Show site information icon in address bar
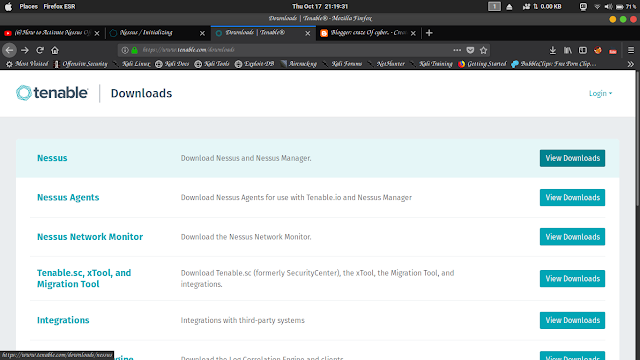Viewport: 640px width, 360px height. tap(125, 50)
